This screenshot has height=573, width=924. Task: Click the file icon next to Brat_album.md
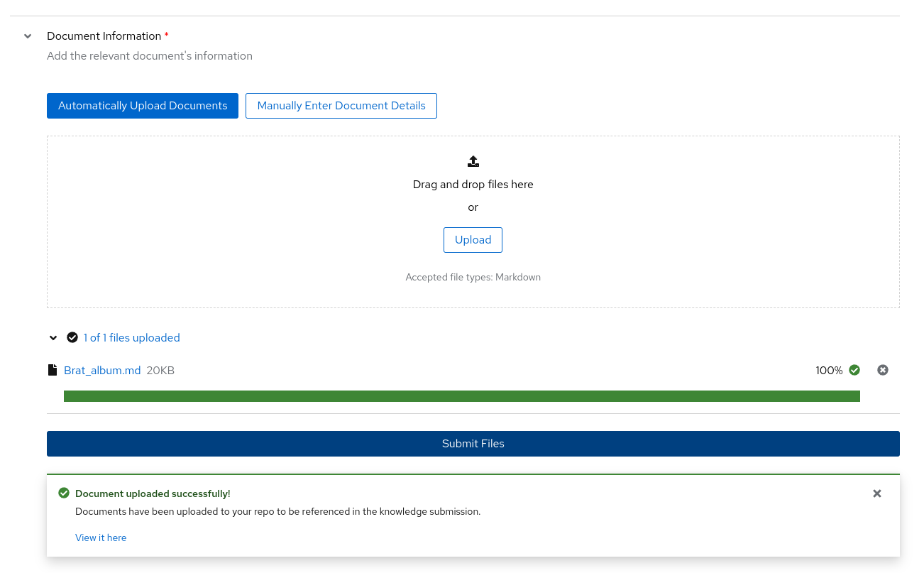[x=52, y=370]
